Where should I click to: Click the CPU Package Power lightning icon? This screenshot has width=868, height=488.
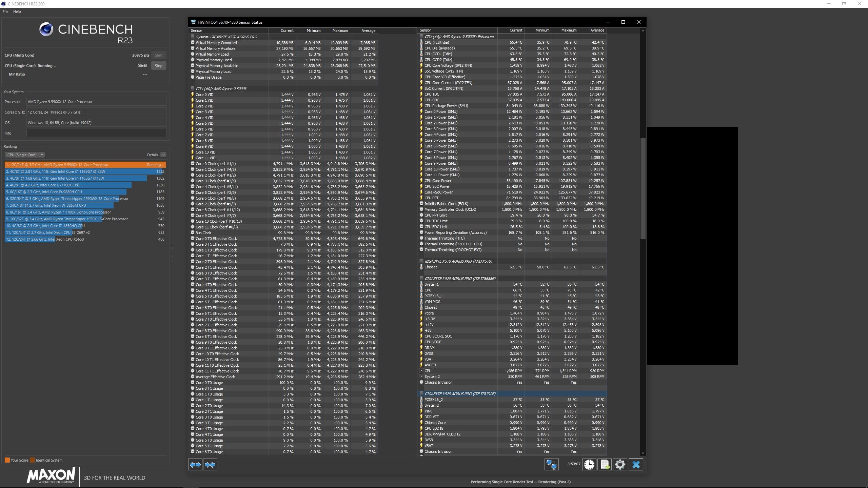click(421, 106)
